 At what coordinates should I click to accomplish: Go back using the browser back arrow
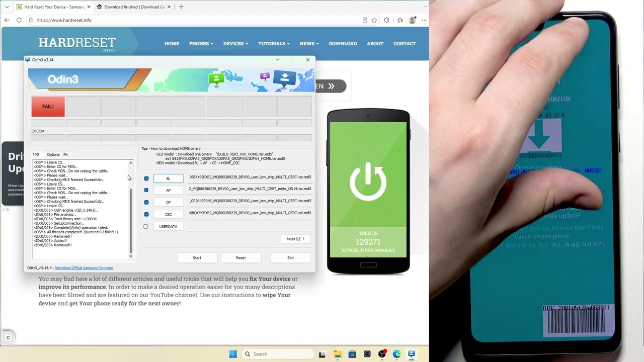tap(7, 20)
